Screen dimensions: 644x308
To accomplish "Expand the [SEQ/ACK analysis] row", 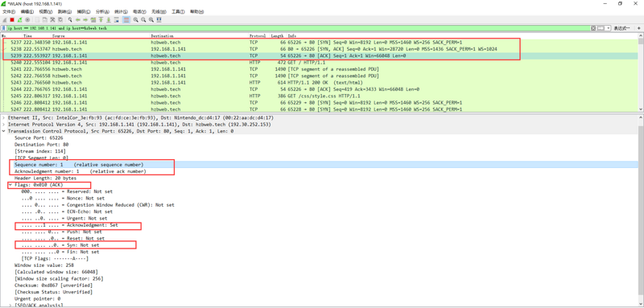I will coord(10,306).
